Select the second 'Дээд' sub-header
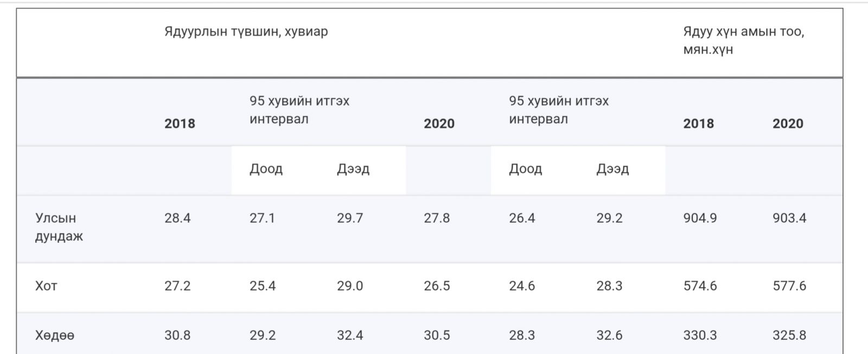868x354 pixels. click(x=612, y=169)
